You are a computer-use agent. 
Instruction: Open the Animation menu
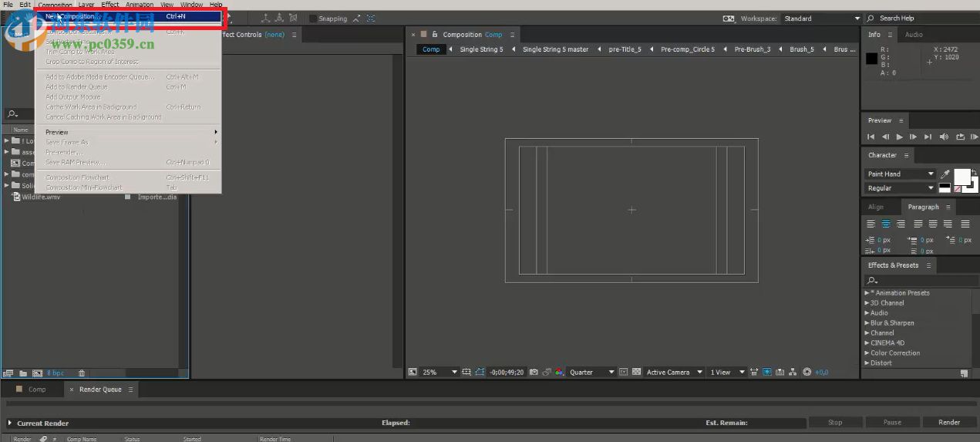point(140,5)
